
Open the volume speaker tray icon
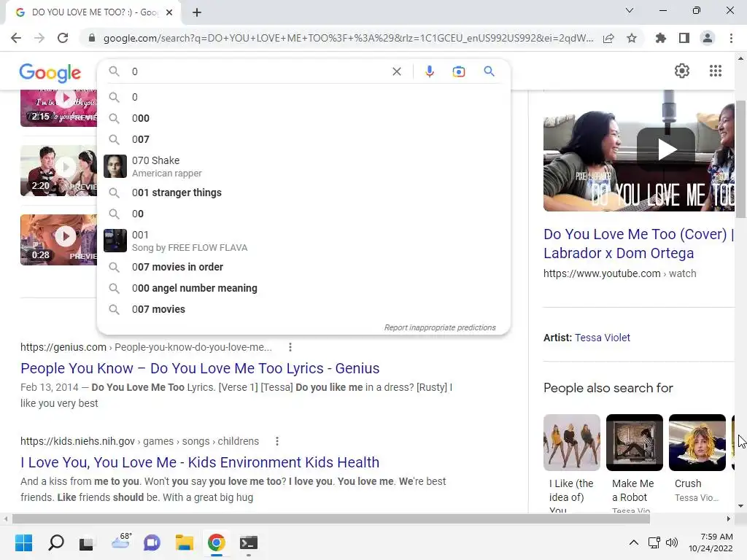(x=672, y=542)
